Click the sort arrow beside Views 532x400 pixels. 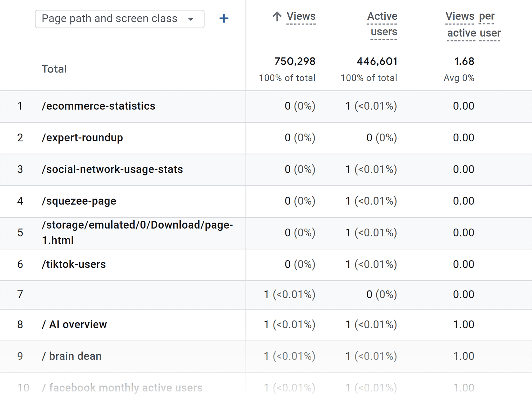point(277,16)
